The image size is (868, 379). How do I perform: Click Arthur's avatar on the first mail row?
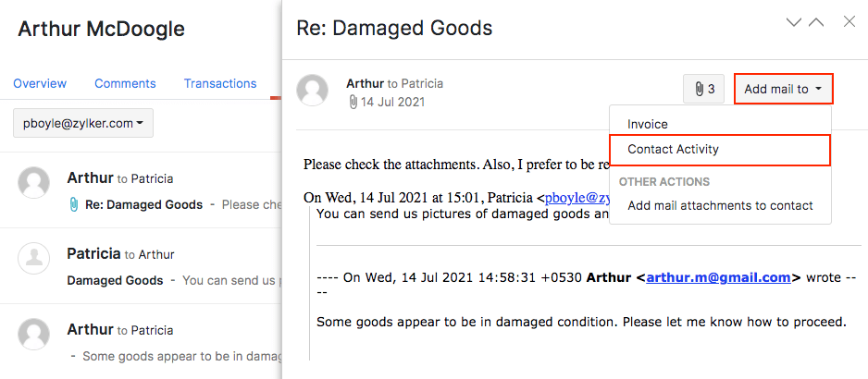pos(34,182)
